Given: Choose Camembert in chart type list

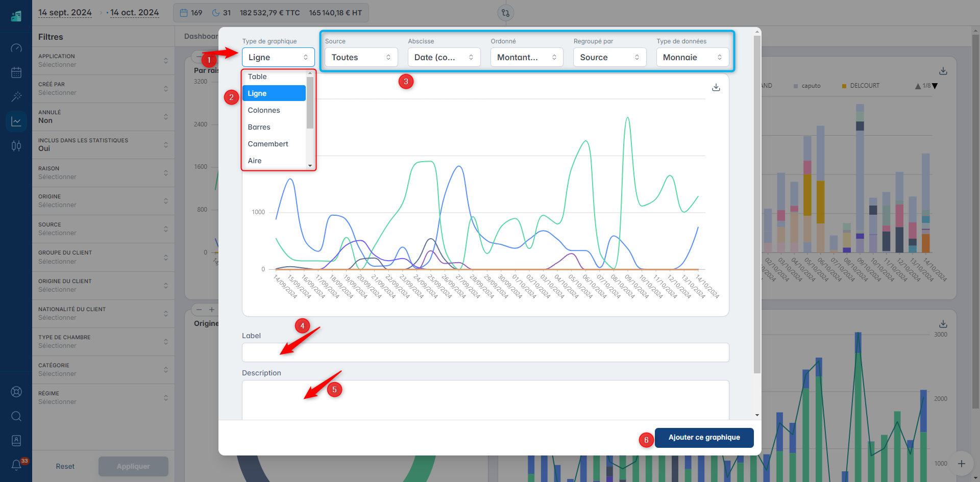Looking at the screenshot, I should (274, 144).
